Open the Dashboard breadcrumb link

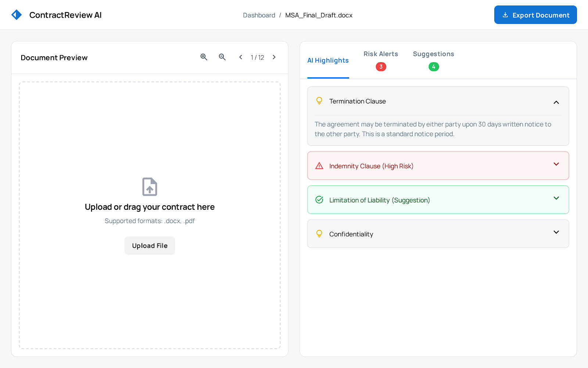click(259, 15)
